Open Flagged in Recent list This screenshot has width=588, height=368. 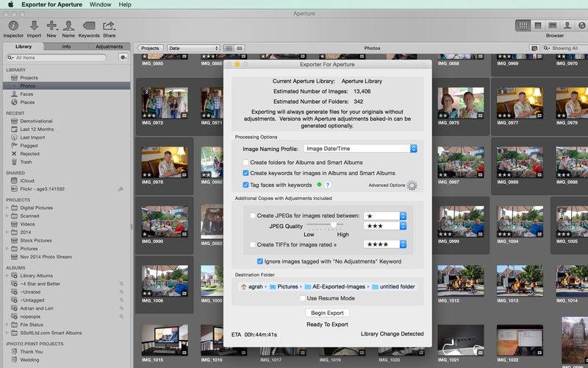click(29, 145)
